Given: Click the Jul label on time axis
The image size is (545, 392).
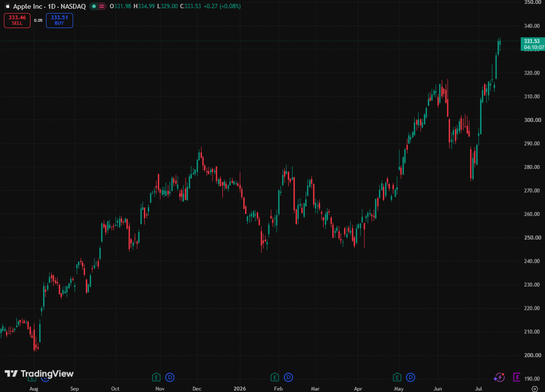Looking at the screenshot, I should tap(478, 389).
